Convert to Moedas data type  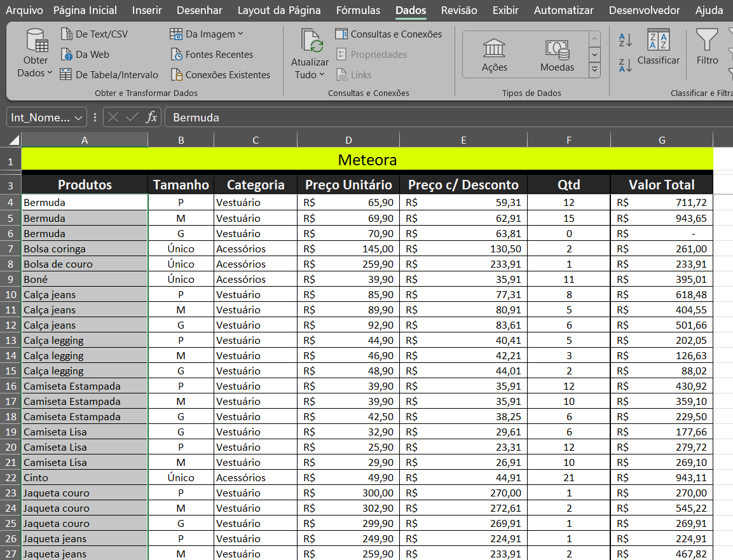557,55
